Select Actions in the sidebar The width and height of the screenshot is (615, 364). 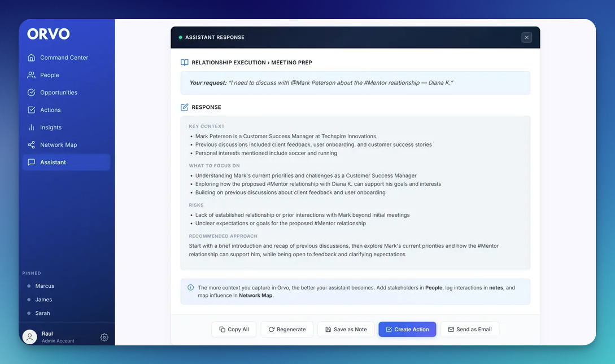[x=50, y=110]
